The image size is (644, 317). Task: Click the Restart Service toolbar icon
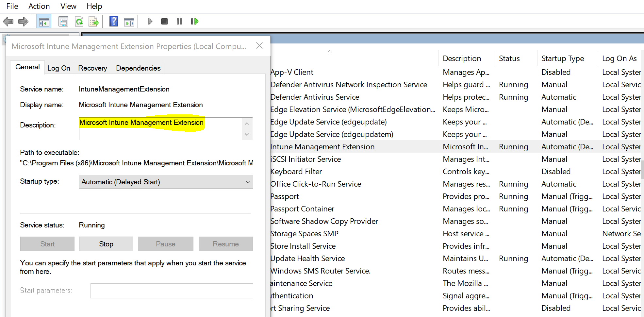194,21
